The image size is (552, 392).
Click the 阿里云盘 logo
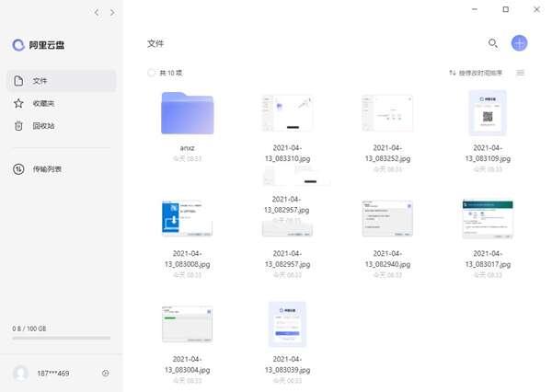pos(39,44)
